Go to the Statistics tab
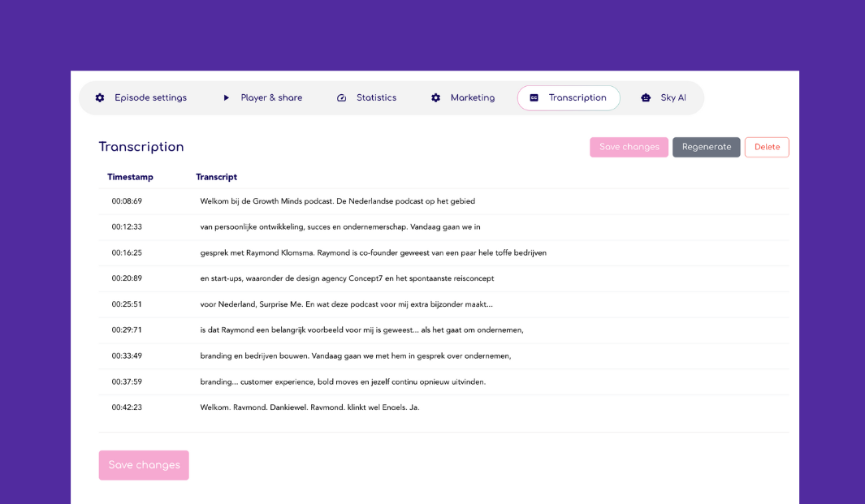 pyautogui.click(x=367, y=97)
